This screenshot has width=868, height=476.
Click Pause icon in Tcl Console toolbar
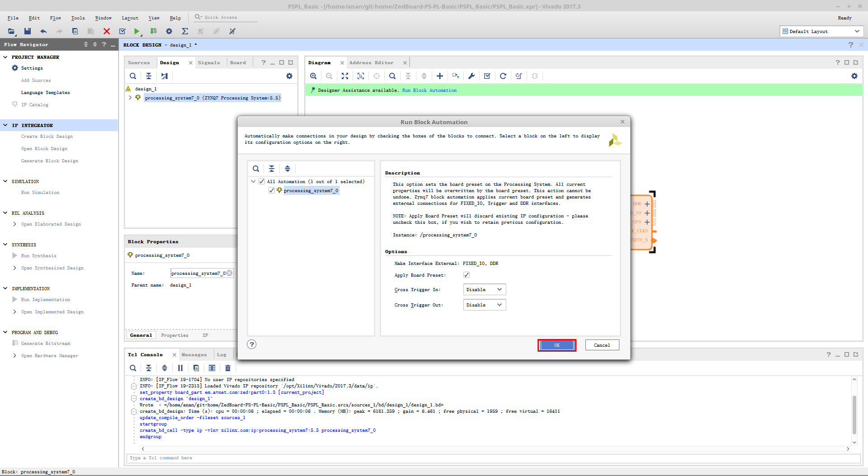click(x=180, y=368)
